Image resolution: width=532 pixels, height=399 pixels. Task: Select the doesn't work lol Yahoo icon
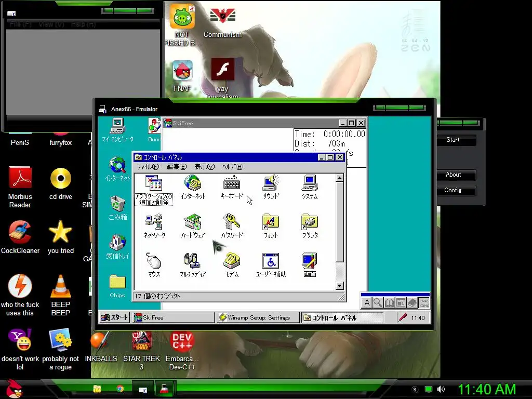20,350
